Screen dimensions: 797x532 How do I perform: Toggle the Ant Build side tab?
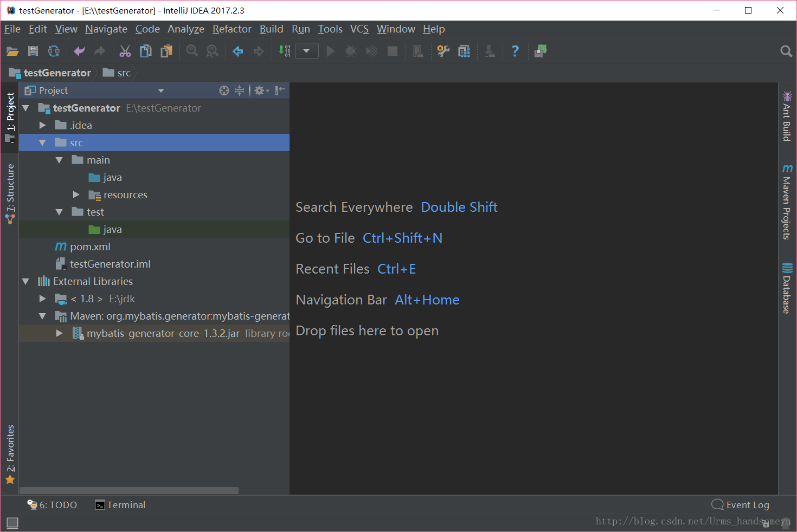tap(787, 116)
